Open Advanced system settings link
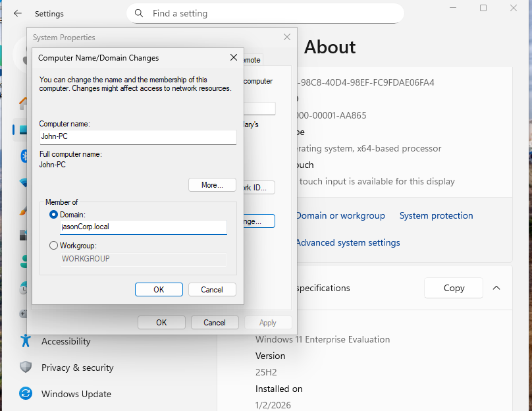This screenshot has width=532, height=411. click(348, 242)
